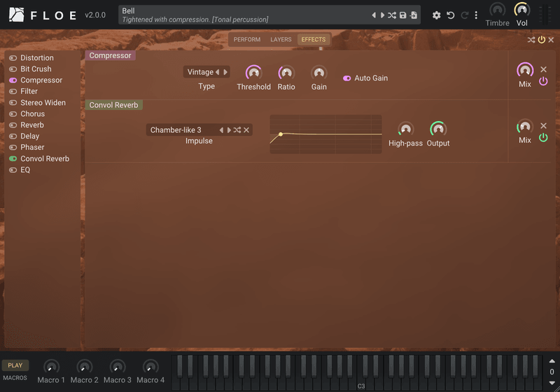Image resolution: width=560 pixels, height=392 pixels.
Task: Select next impulse response
Action: pyautogui.click(x=229, y=130)
